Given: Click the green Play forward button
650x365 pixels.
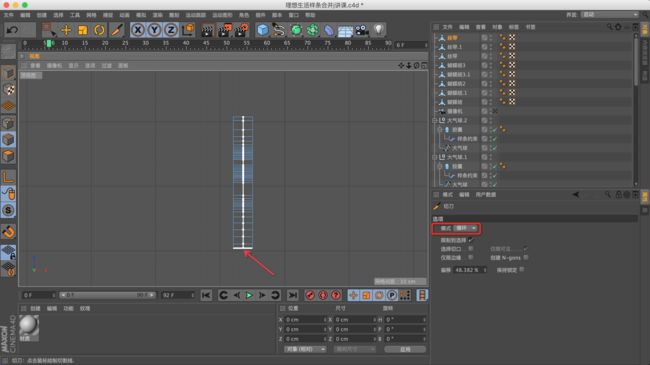Looking at the screenshot, I should click(249, 295).
